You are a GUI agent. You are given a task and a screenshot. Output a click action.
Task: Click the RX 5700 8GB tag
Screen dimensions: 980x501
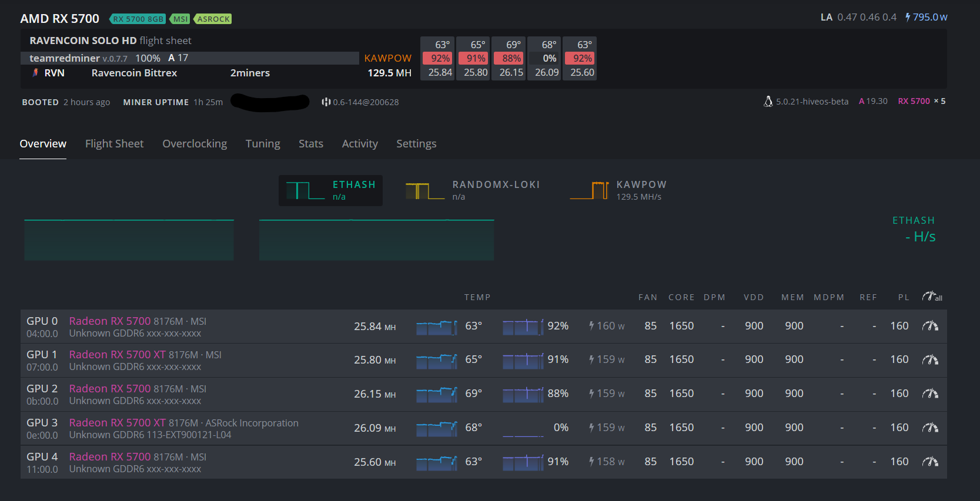(x=138, y=19)
